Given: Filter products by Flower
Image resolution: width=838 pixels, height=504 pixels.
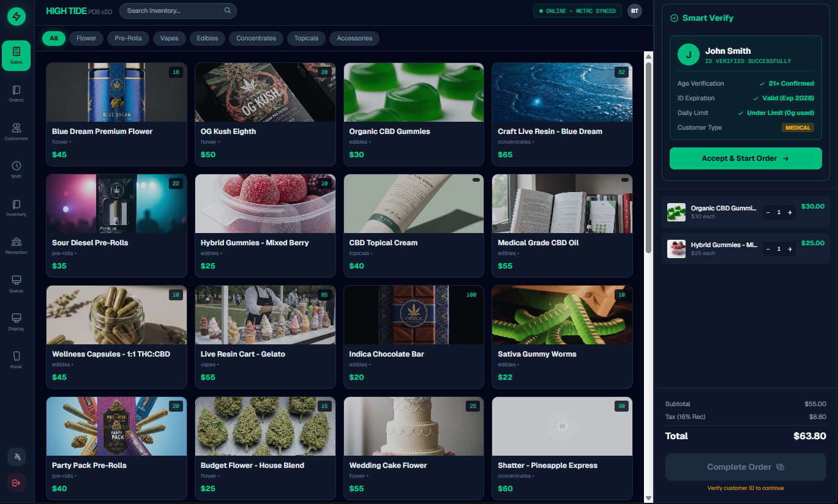Looking at the screenshot, I should coord(86,39).
